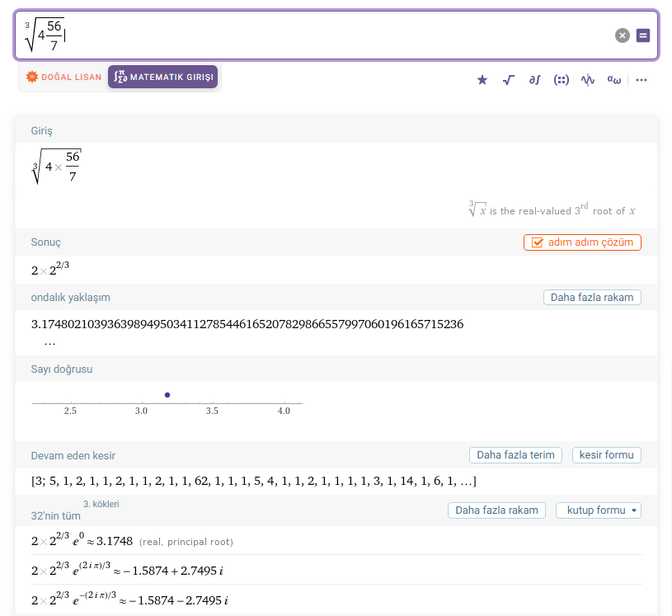Show more symbol palettes via ellipsis
The width and height of the screenshot is (672, 616).
pyautogui.click(x=641, y=80)
